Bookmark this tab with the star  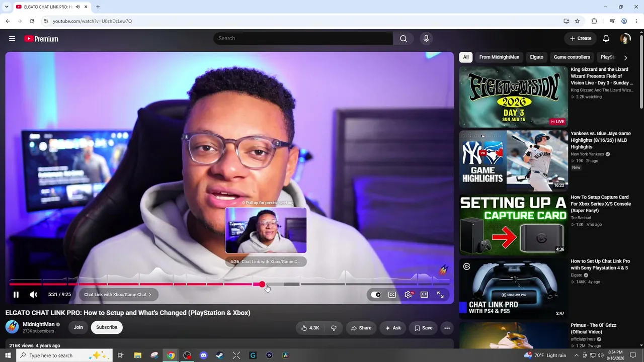coord(577,21)
